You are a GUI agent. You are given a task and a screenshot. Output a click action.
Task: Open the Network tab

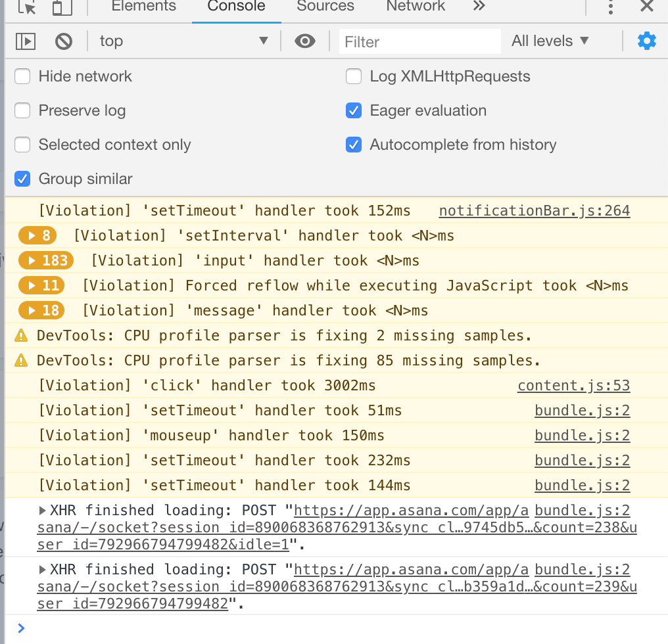[416, 6]
